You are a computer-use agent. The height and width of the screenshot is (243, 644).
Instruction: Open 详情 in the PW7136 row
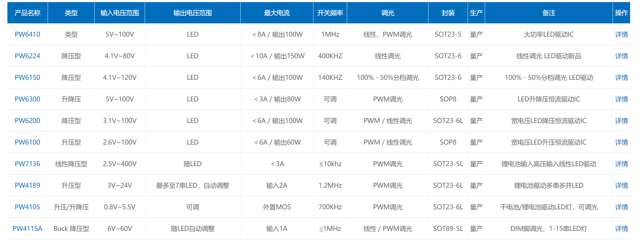(x=621, y=164)
